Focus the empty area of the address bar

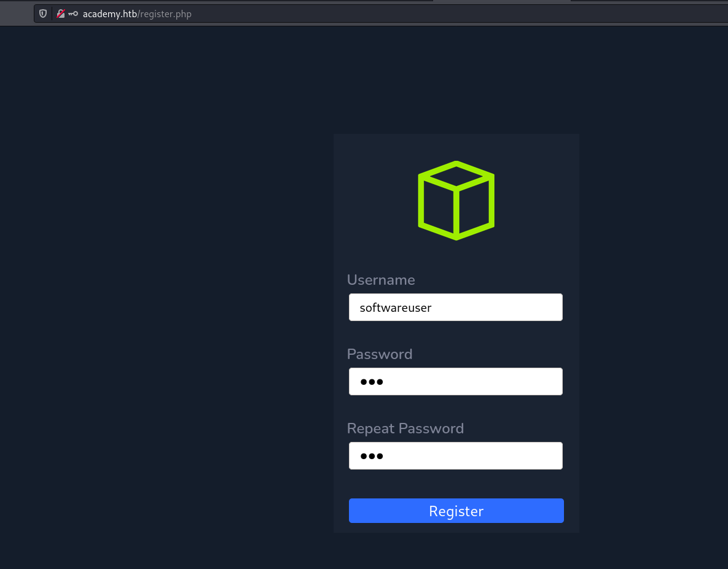tap(430, 14)
